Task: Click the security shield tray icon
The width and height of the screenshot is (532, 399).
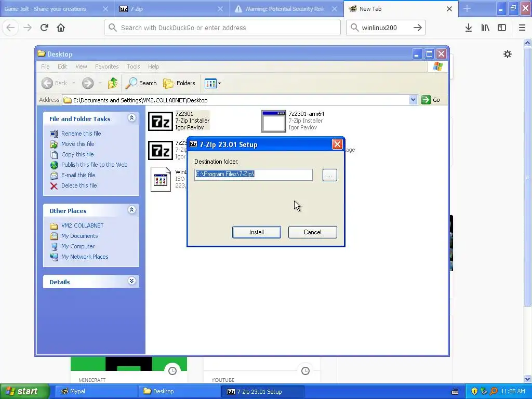Action: 474,391
